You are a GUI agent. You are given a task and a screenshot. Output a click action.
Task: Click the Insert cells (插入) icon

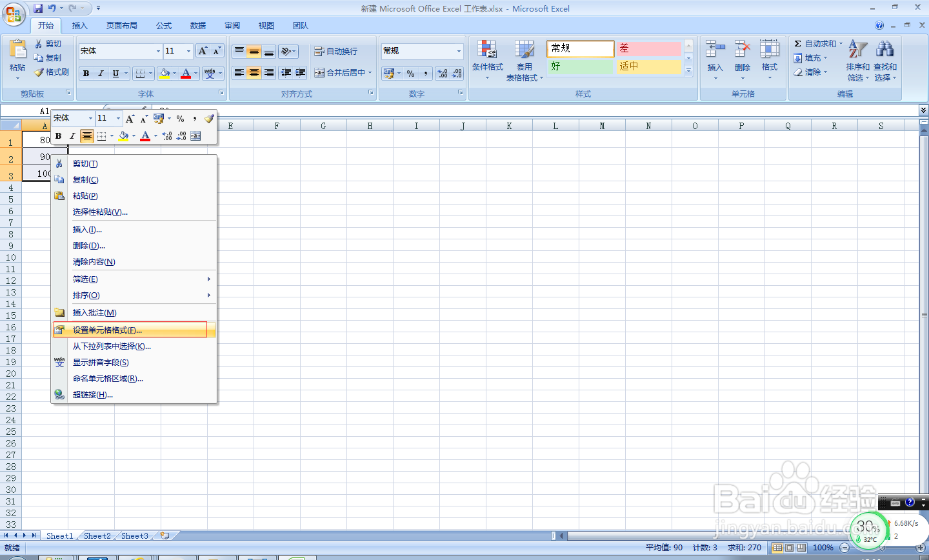tap(715, 49)
